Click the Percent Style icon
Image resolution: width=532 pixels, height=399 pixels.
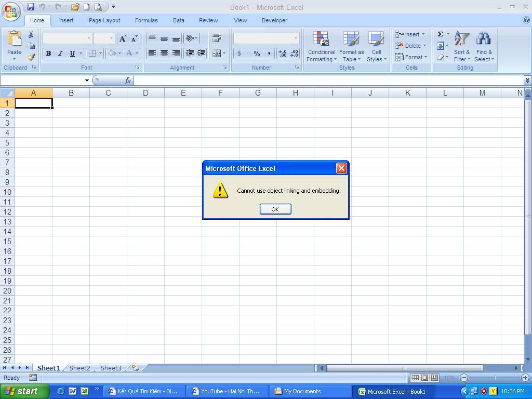pos(257,54)
